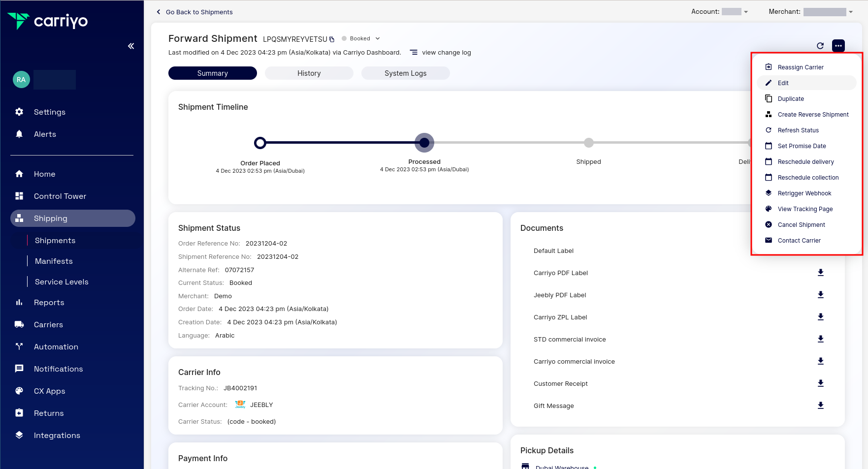Click the Jeebly carrier logo
Screen dimensions: 868x469
tap(240, 405)
